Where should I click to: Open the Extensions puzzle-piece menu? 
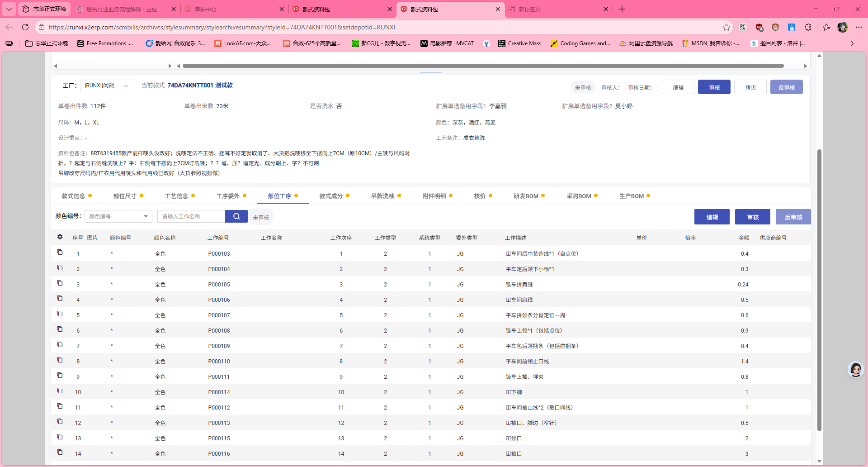808,27
